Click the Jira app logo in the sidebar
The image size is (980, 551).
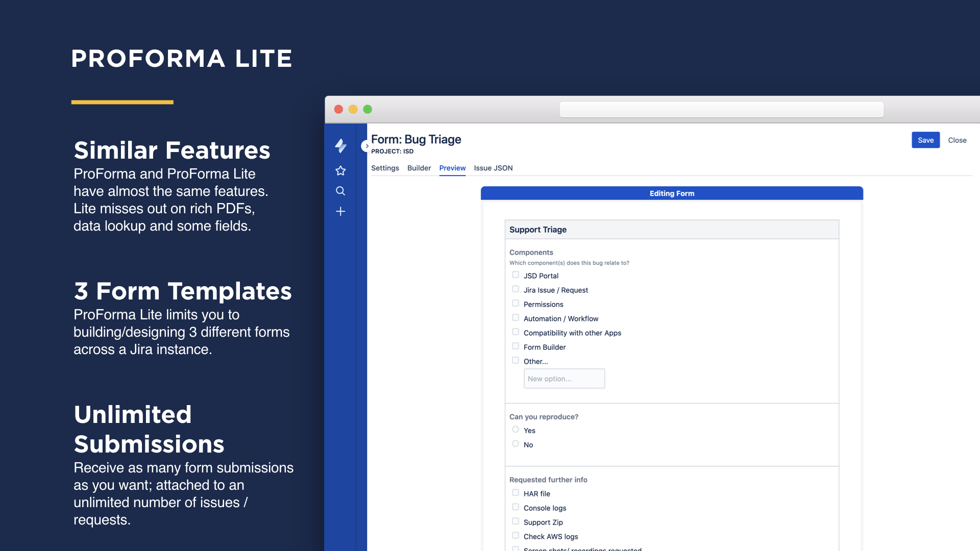point(340,146)
